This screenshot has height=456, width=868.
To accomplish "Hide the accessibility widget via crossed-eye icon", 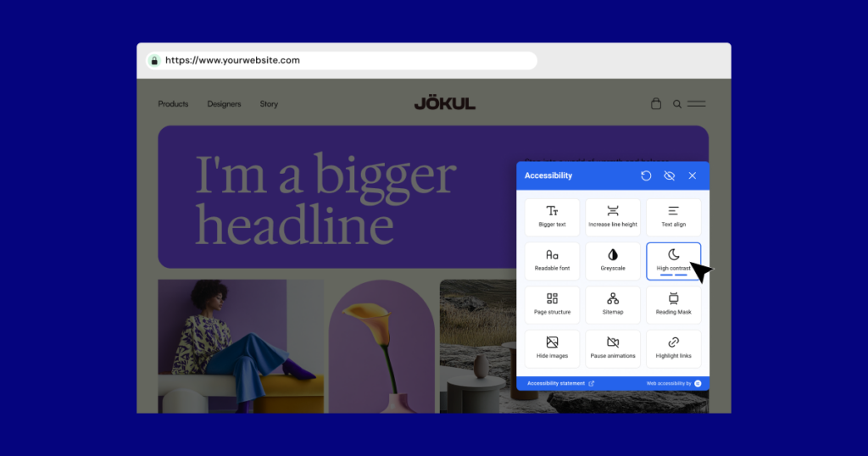I will pos(670,175).
